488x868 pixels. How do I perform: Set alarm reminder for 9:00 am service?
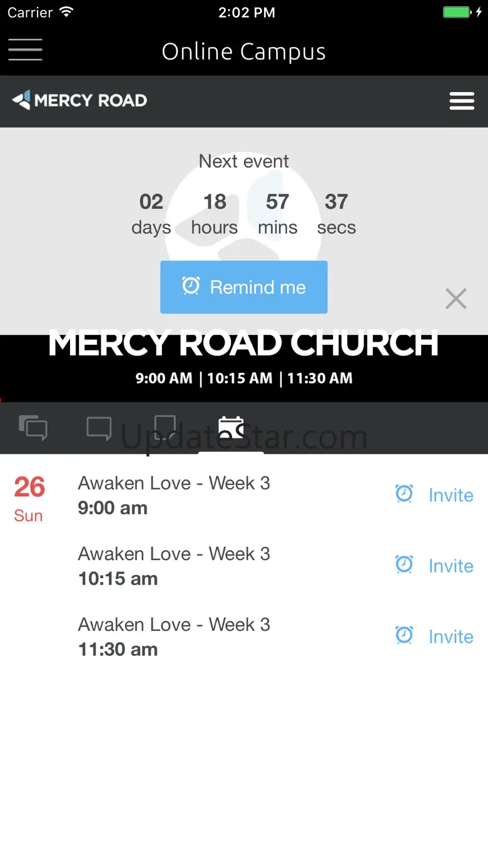(x=404, y=494)
